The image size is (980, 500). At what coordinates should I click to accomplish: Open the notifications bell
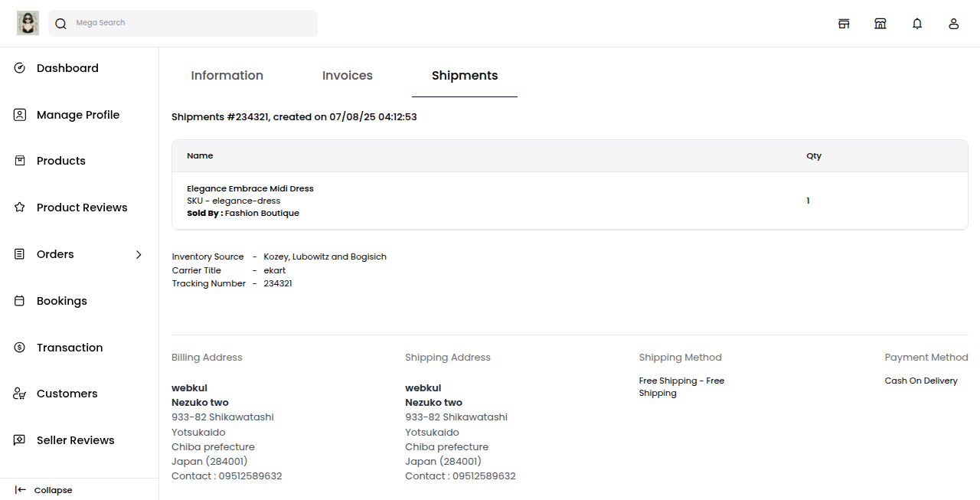coord(917,24)
